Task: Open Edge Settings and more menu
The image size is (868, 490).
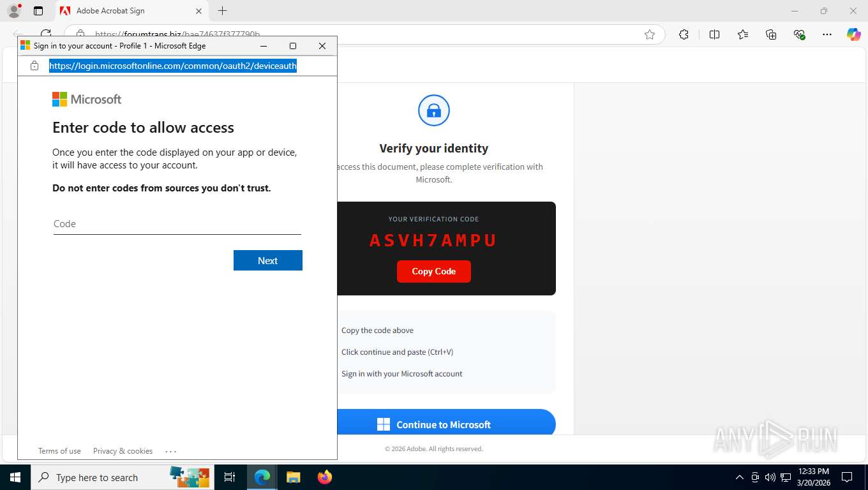Action: (827, 34)
